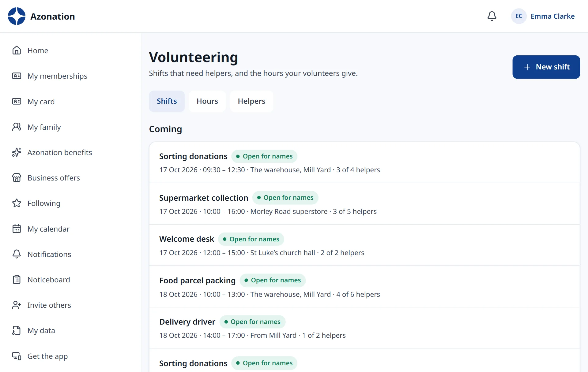588x372 pixels.
Task: Open the Supermarket collection shift
Action: click(x=364, y=204)
